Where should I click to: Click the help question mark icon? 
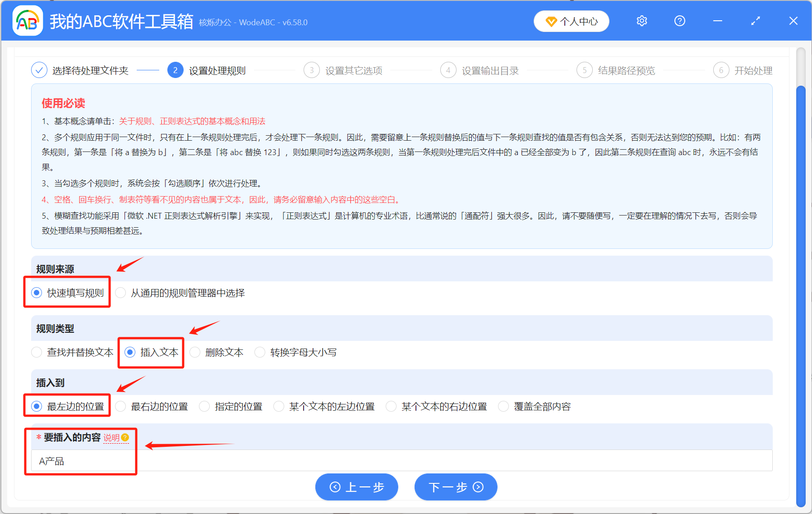click(679, 21)
